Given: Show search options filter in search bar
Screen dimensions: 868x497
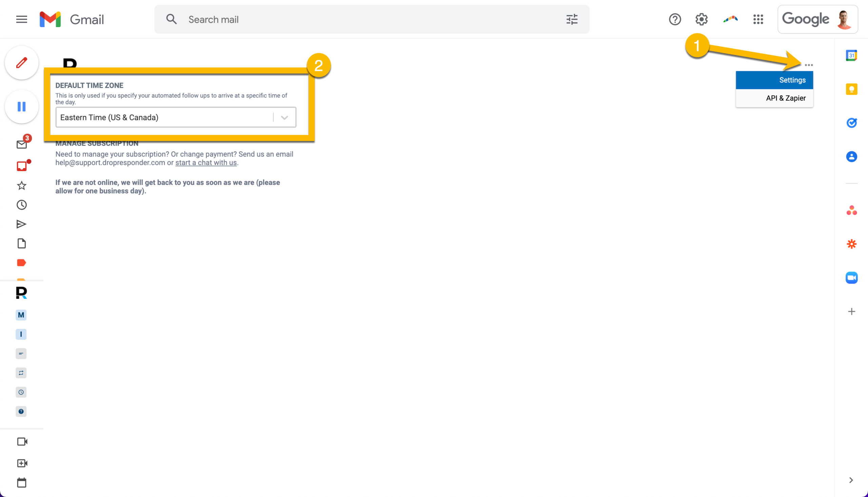Looking at the screenshot, I should (x=572, y=19).
